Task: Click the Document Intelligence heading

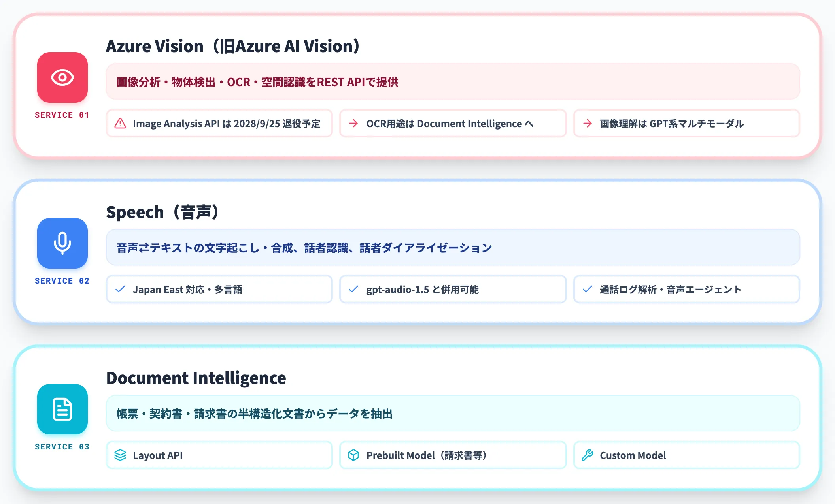Action: pos(196,378)
